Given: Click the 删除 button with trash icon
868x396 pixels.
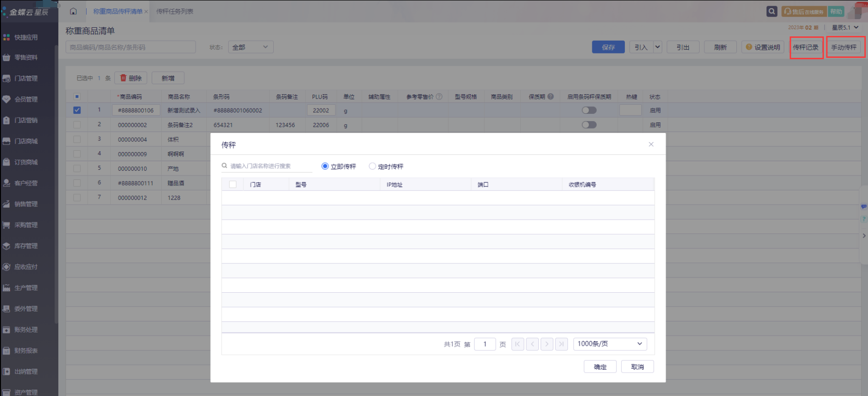Looking at the screenshot, I should point(131,78).
